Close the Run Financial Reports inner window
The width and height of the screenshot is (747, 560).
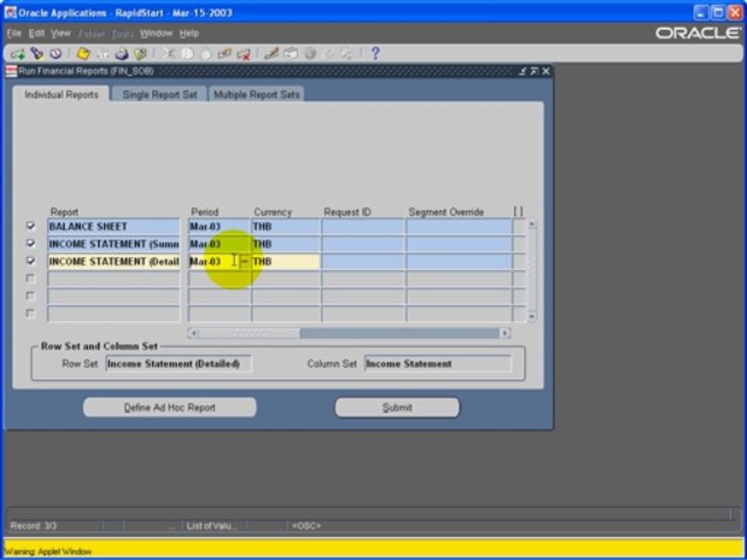[x=546, y=72]
